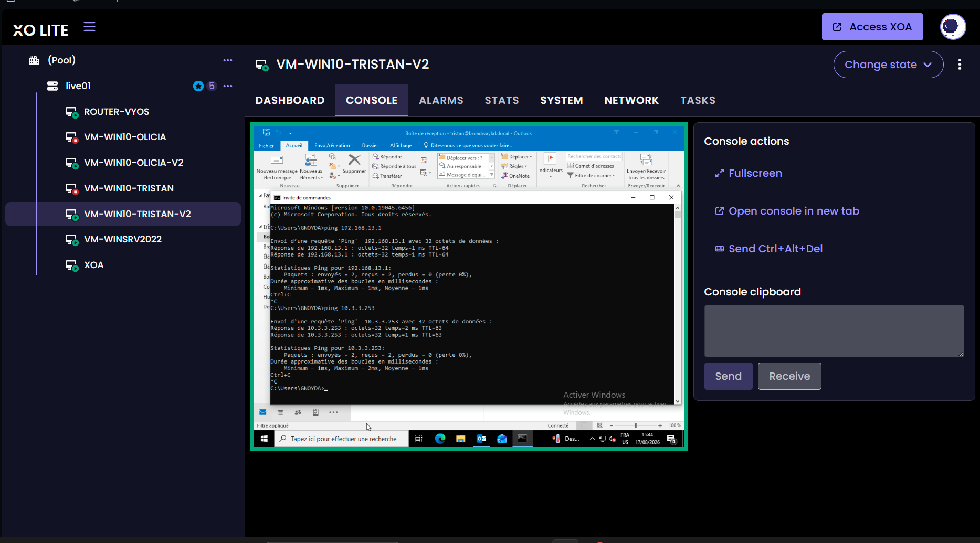Click the Supprimer delete icon in Outlook ribbon

(354, 163)
